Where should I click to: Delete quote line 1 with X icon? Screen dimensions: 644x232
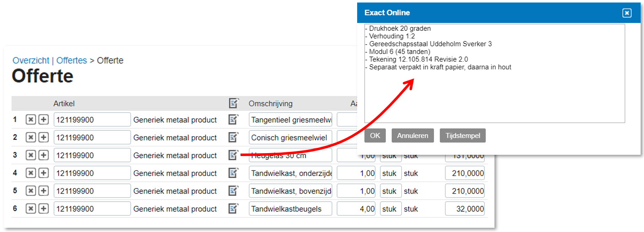30,120
